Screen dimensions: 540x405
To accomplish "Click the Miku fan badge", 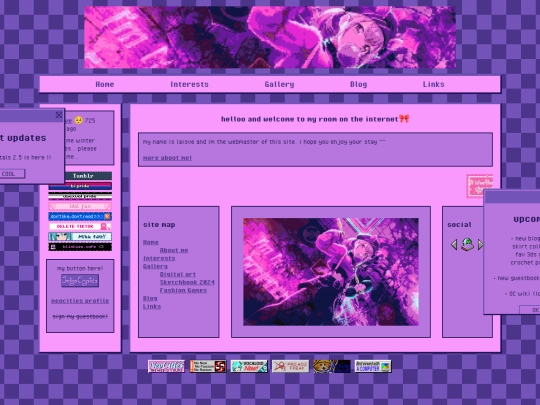I will point(80,237).
